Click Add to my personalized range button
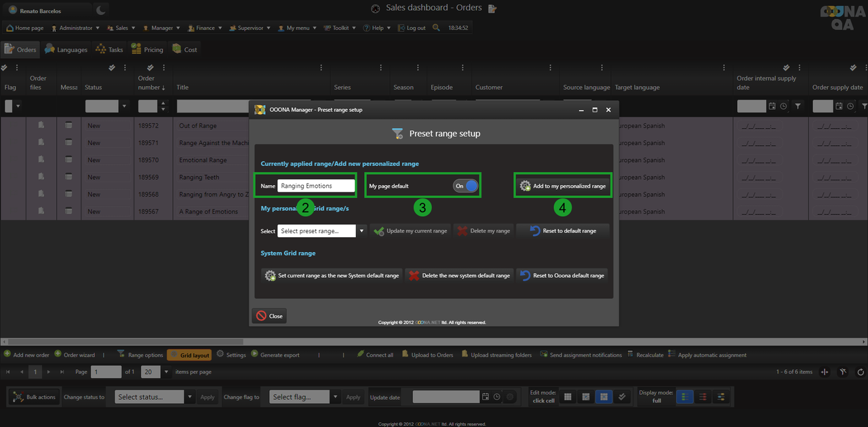 pos(563,186)
